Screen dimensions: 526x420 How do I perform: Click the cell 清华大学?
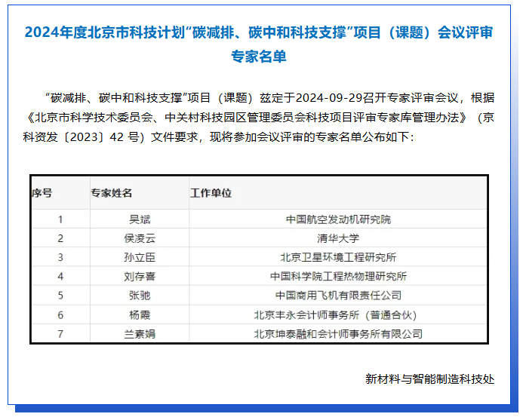[338, 238]
